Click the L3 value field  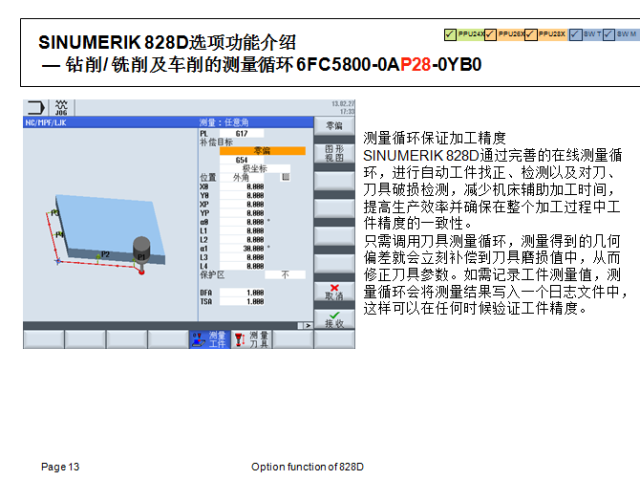pos(242,257)
